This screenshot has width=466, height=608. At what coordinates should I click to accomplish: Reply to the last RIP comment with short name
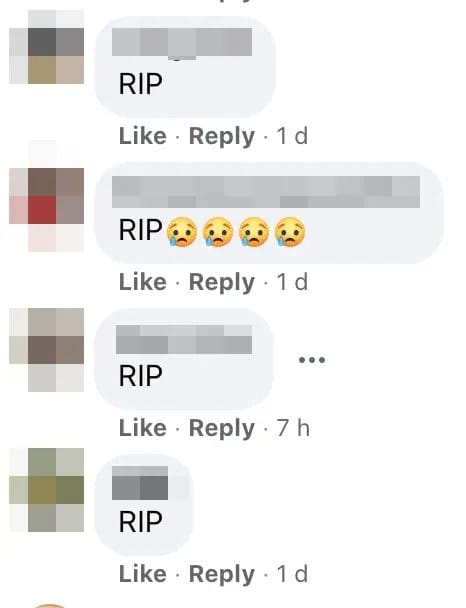click(x=222, y=575)
